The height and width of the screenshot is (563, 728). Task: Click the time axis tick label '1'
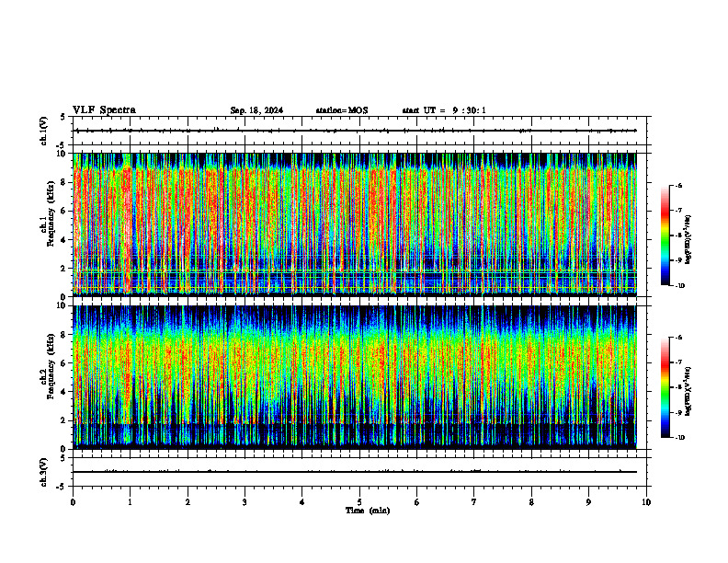[130, 502]
